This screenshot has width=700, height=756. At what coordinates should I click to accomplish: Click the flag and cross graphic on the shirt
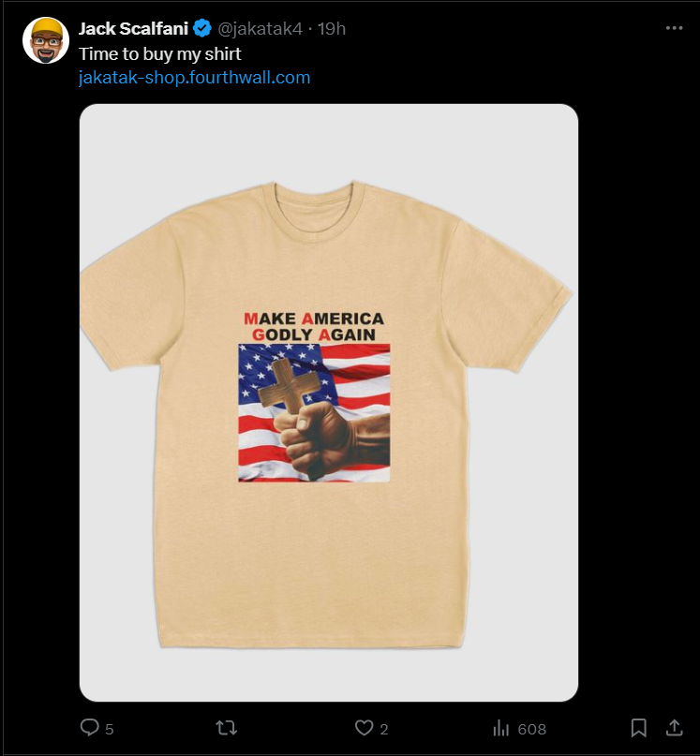(x=314, y=413)
